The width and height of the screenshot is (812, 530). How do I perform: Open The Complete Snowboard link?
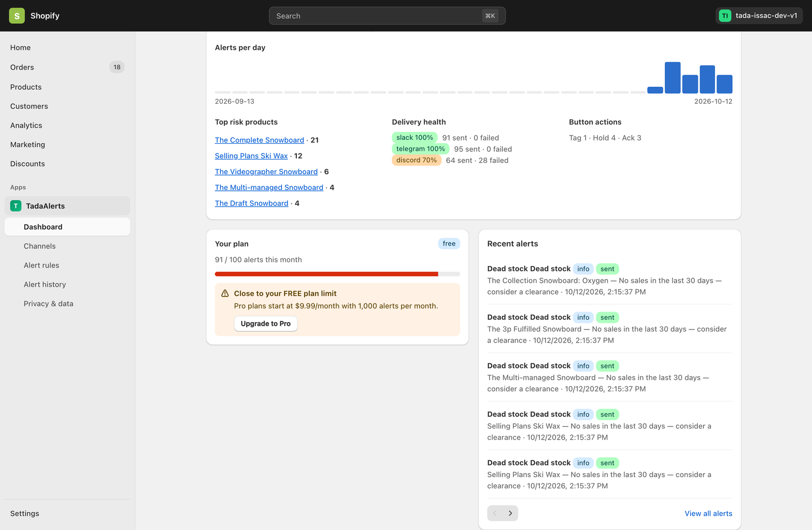pyautogui.click(x=259, y=140)
